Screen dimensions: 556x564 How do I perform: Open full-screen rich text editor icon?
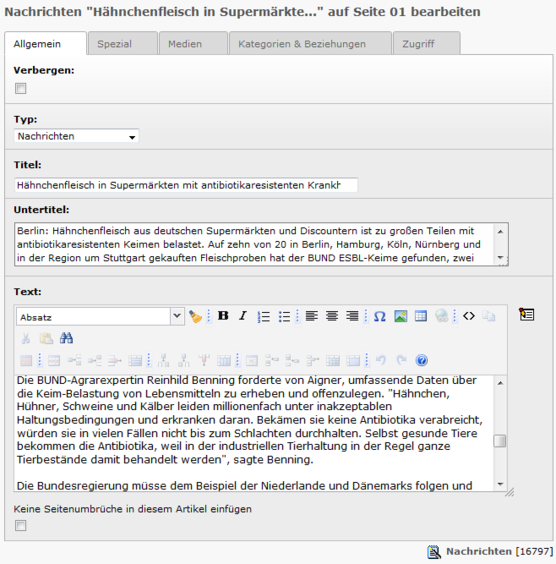coord(527,314)
